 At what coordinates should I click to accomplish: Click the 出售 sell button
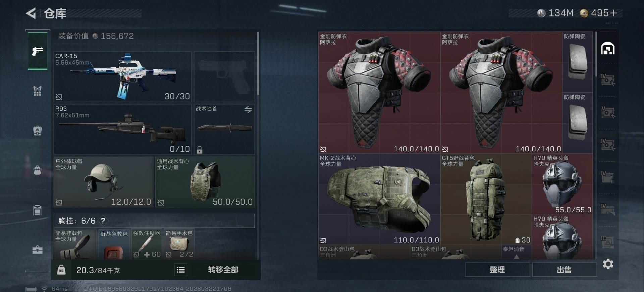[564, 270]
